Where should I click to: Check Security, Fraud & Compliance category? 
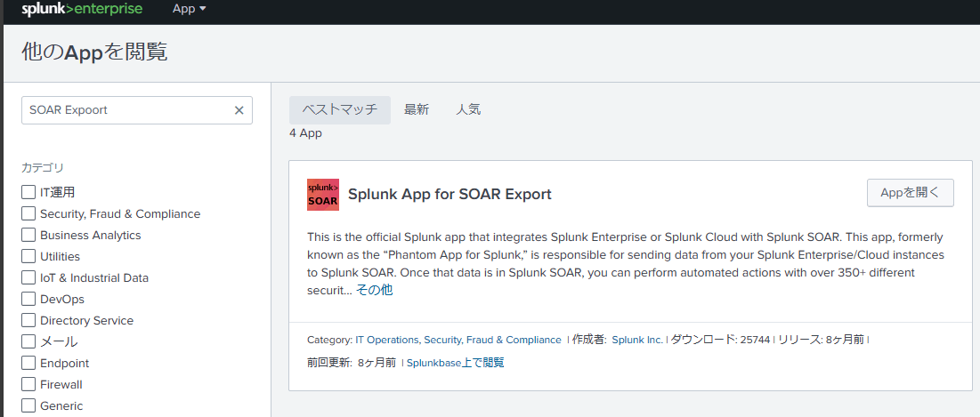[x=28, y=213]
